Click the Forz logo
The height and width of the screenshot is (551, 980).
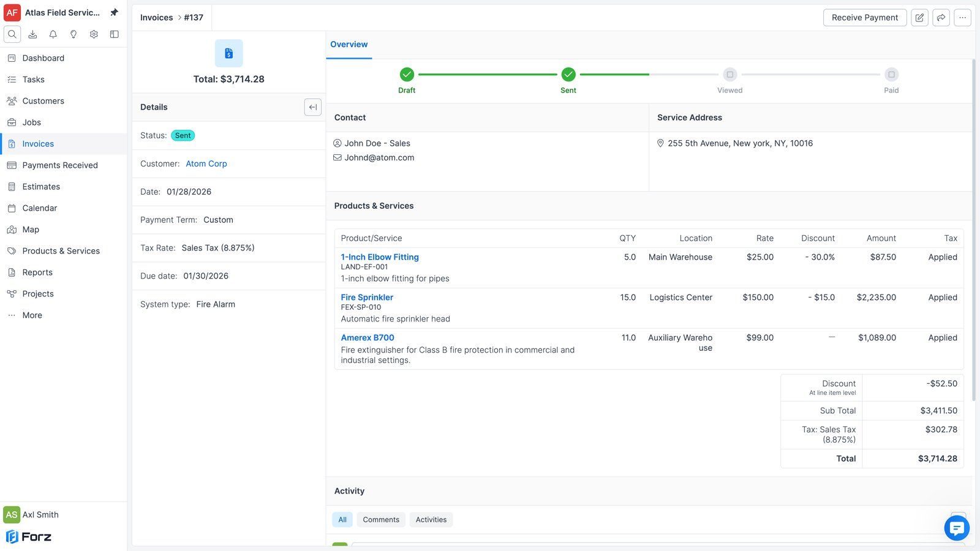coord(29,537)
